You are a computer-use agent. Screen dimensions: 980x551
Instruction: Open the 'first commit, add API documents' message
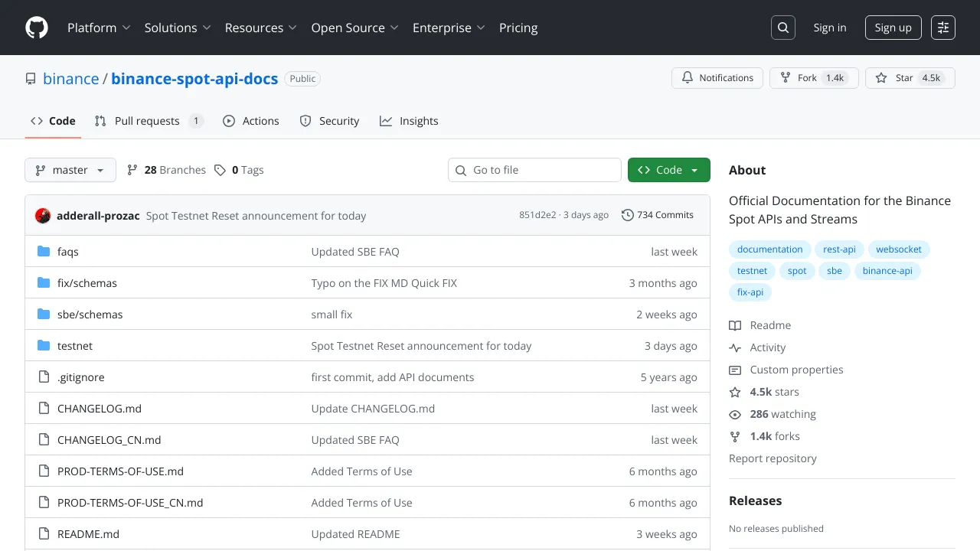click(393, 377)
